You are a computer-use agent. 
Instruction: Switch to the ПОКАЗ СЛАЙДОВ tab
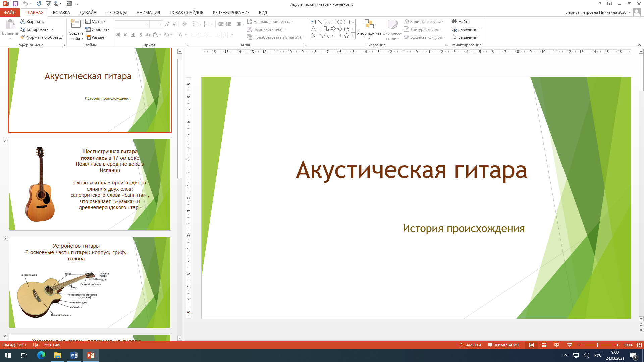pyautogui.click(x=186, y=12)
